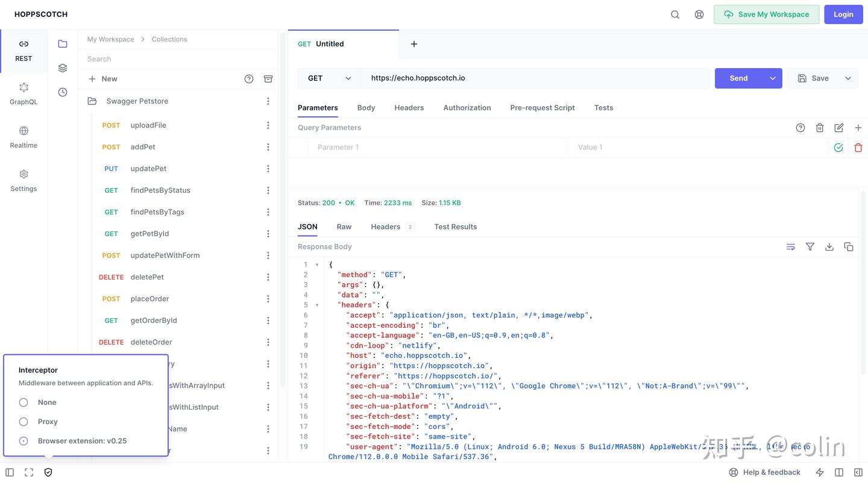Click the Login button
868x482 pixels.
tap(843, 14)
